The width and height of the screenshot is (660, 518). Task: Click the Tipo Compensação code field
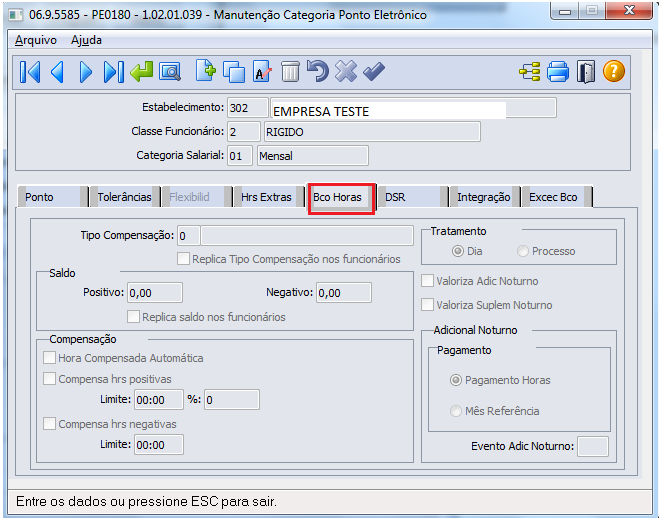click(189, 236)
